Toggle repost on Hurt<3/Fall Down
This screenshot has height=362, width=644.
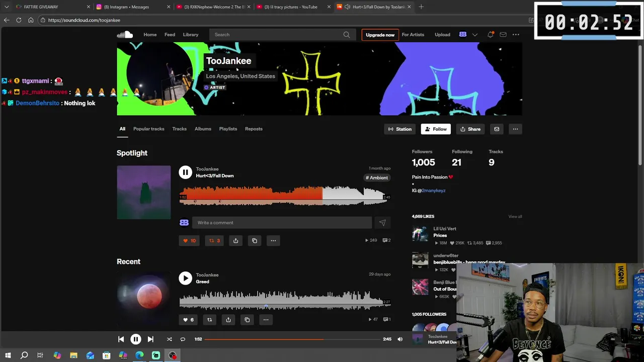click(x=214, y=241)
